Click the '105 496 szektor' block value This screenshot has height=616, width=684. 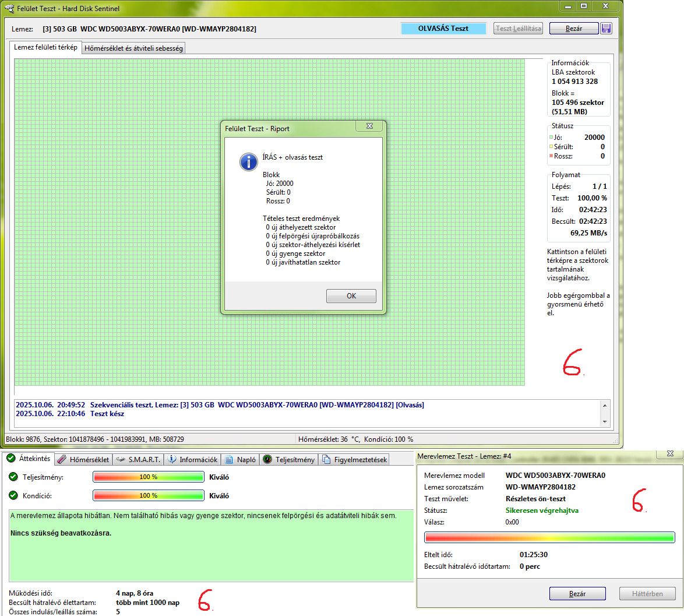pyautogui.click(x=577, y=103)
